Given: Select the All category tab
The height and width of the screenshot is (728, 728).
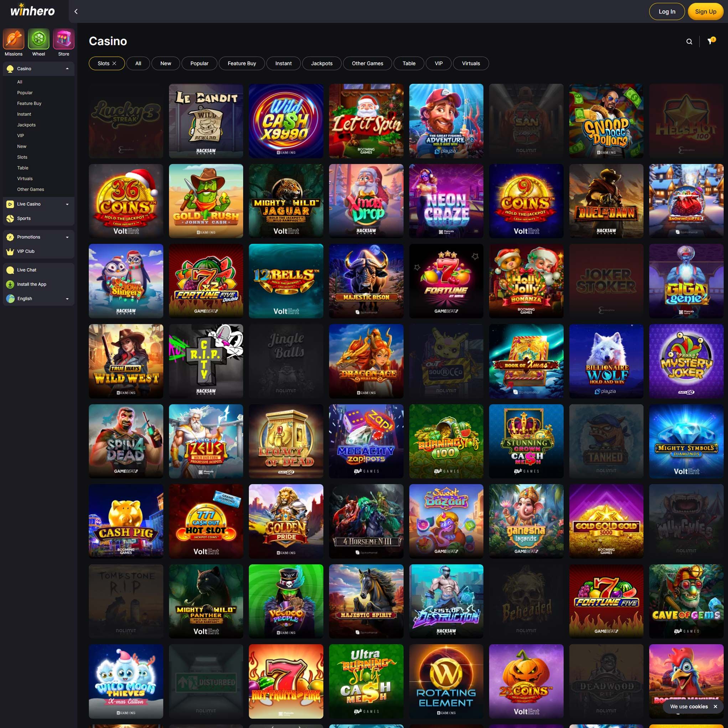Looking at the screenshot, I should coord(138,63).
